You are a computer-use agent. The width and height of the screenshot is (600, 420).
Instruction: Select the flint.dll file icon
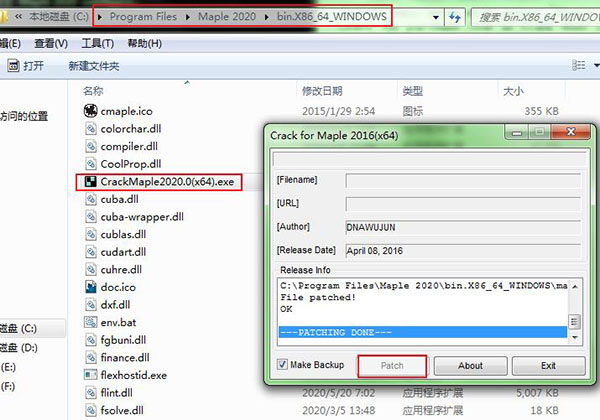tap(91, 392)
